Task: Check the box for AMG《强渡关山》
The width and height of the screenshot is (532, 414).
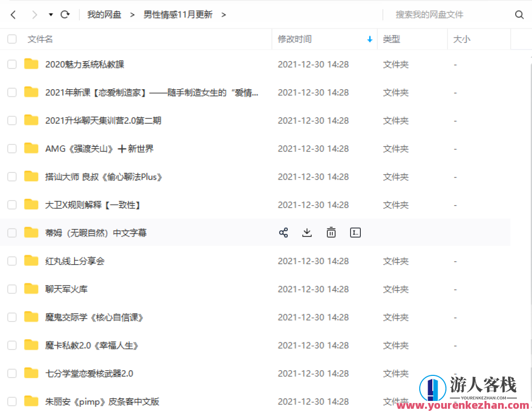Action: coord(12,149)
